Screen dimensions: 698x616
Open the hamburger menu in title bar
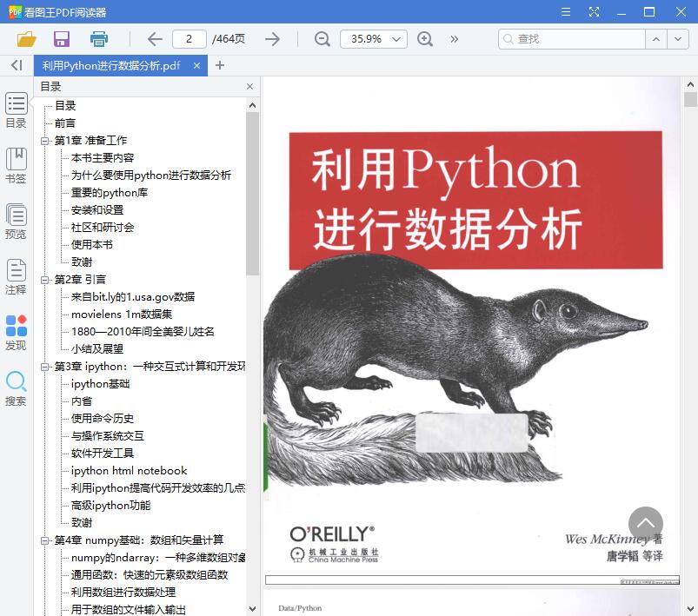pos(564,11)
